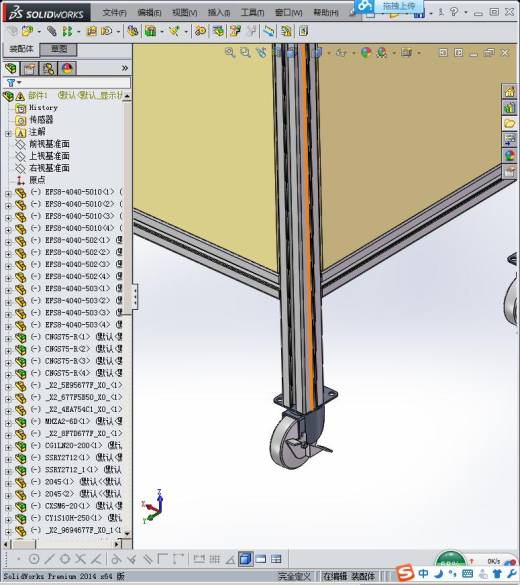Switch to the 装配体 tab
This screenshot has width=520, height=585.
(x=21, y=49)
